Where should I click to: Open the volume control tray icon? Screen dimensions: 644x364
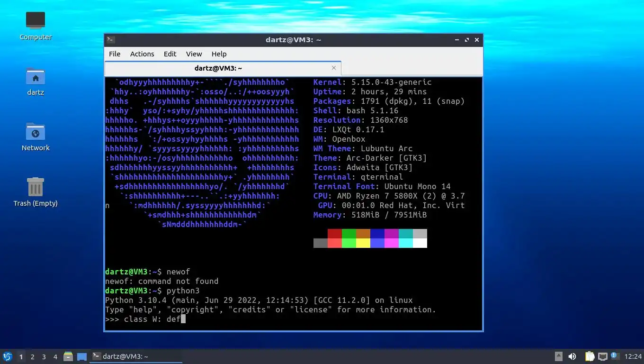pyautogui.click(x=572, y=356)
